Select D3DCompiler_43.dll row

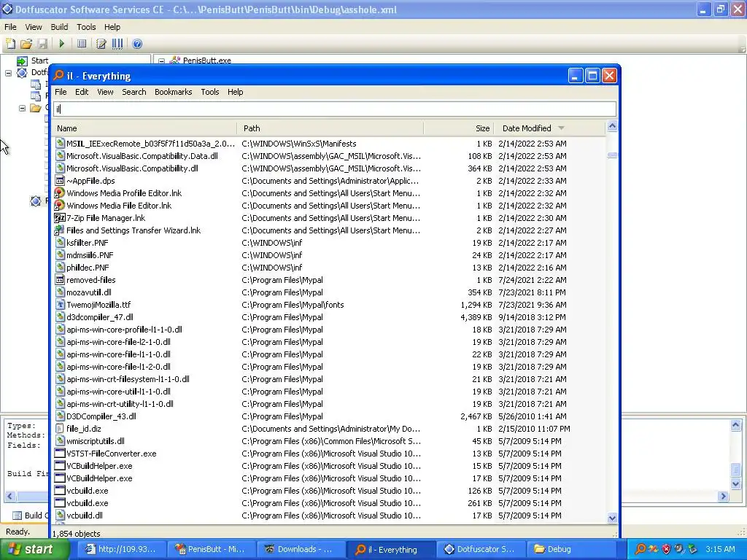[x=329, y=416]
